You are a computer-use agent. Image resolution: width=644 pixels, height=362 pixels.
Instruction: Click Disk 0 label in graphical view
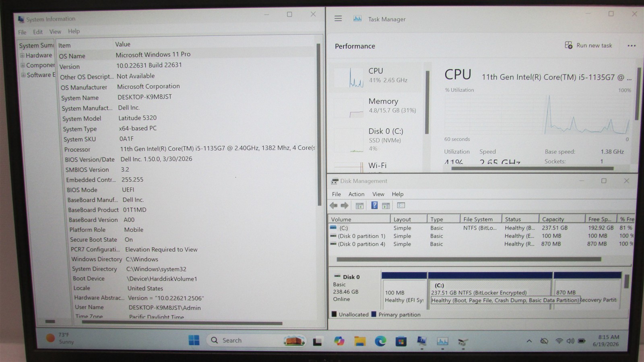(x=351, y=277)
